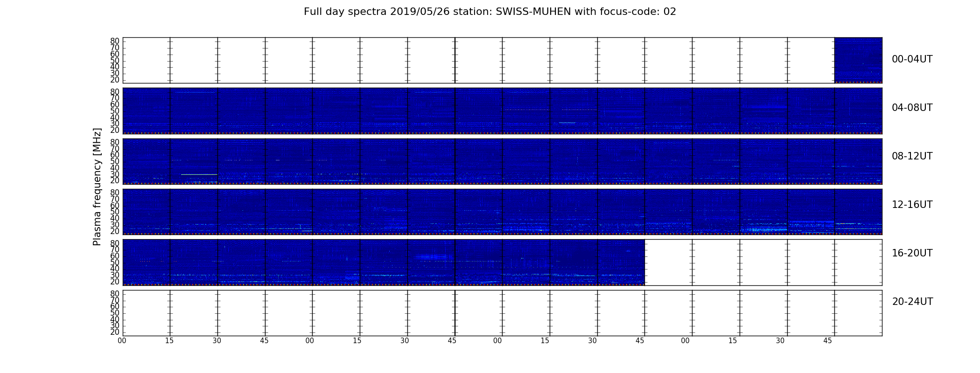
Task: Click the blue data segment in the 00-04UT panel
Action: (858, 60)
